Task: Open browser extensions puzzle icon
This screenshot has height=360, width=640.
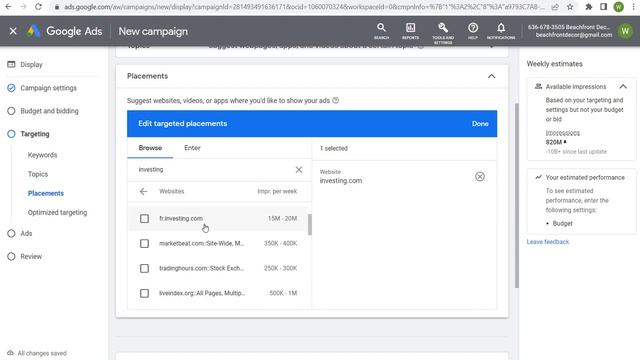Action: tap(589, 7)
